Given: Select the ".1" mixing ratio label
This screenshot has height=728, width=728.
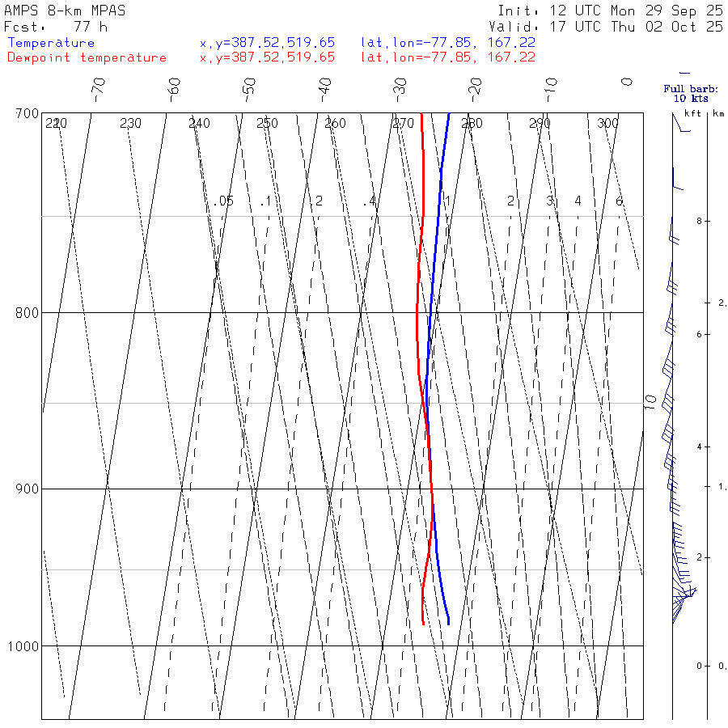Looking at the screenshot, I should [x=265, y=201].
